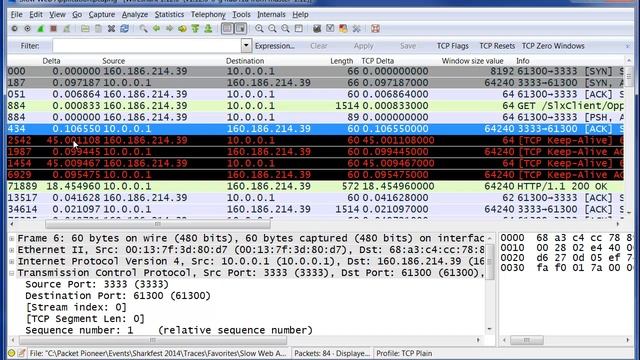Click the Expression... button
The image size is (640, 360).
(x=275, y=46)
